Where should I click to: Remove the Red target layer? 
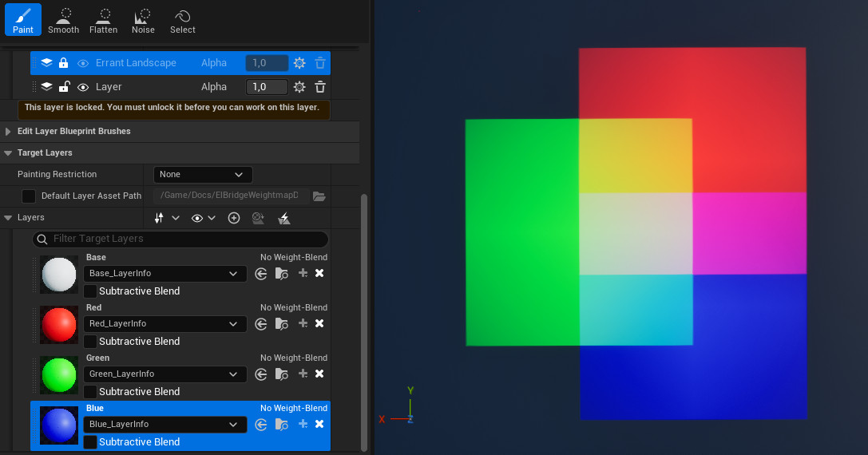319,323
